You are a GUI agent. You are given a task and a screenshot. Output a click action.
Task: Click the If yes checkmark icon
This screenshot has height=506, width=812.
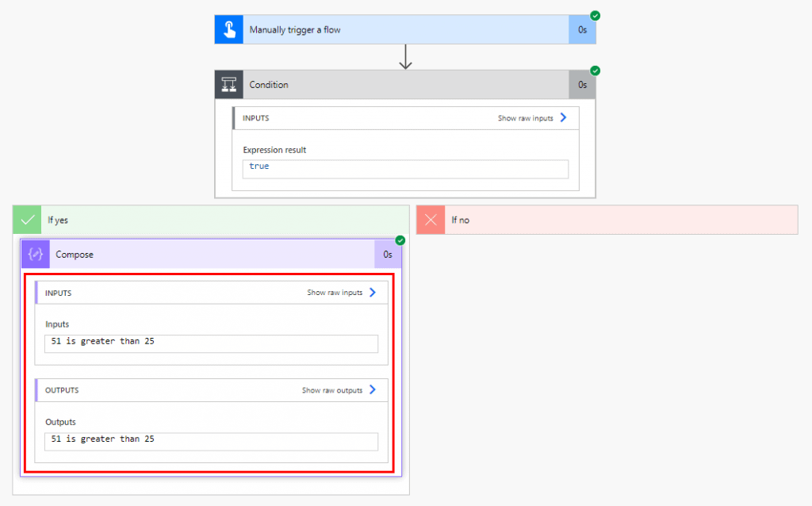tap(27, 220)
